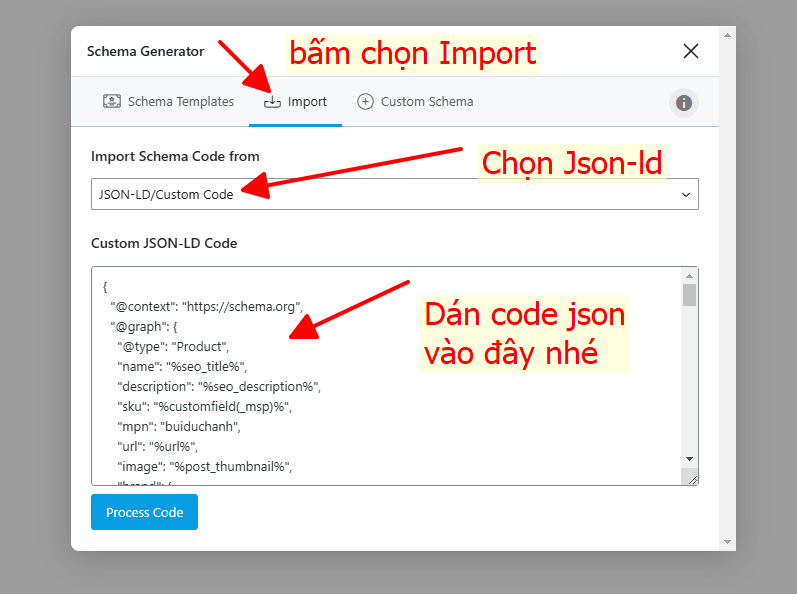Click the "url": "%url%" line

[158, 447]
